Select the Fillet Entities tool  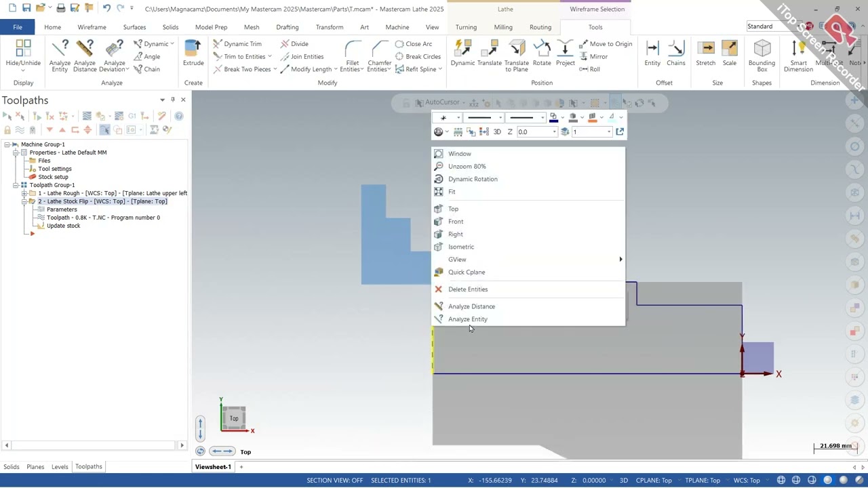353,55
